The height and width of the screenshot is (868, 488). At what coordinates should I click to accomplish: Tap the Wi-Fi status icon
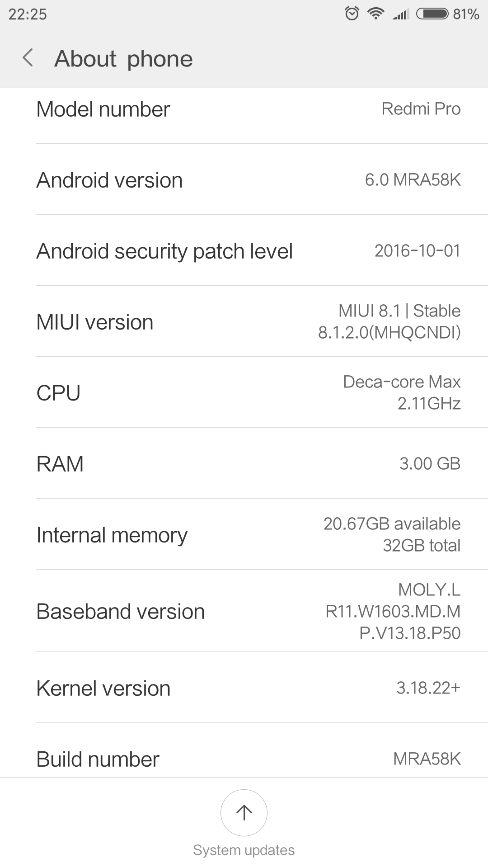coord(375,14)
